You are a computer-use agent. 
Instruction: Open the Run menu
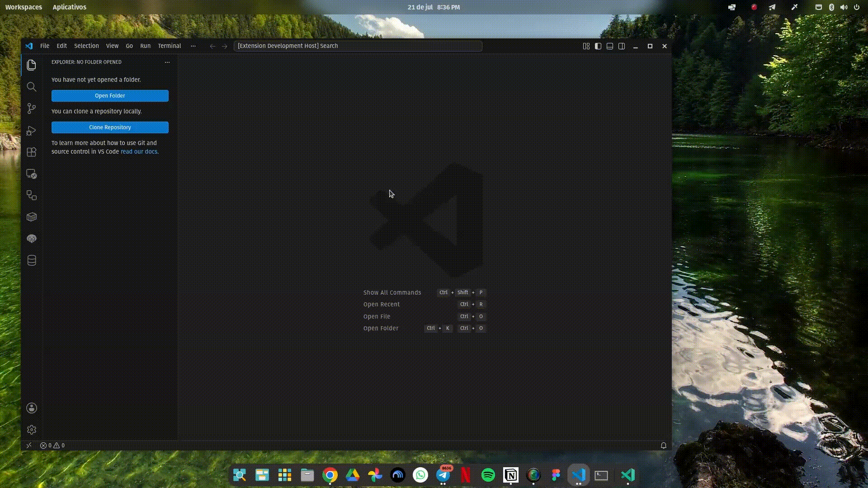tap(145, 46)
